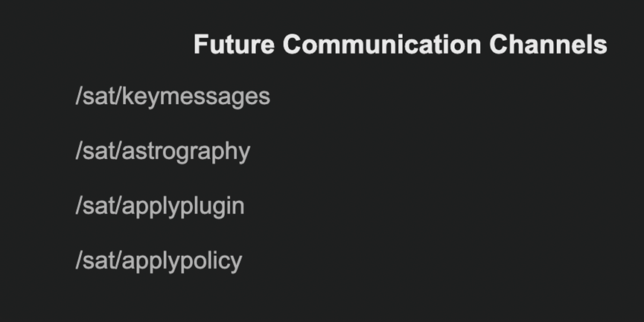Open the /sat/keymessages channel path
The height and width of the screenshot is (322, 644).
(x=173, y=97)
